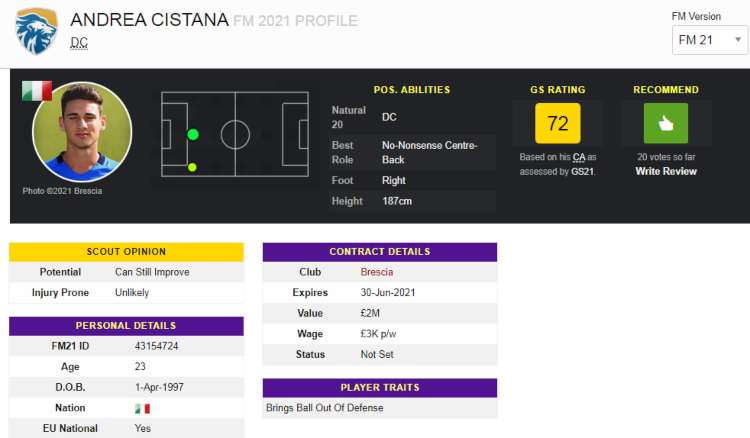
Task: Click the CA abbreviation under the GS rating
Action: click(579, 158)
